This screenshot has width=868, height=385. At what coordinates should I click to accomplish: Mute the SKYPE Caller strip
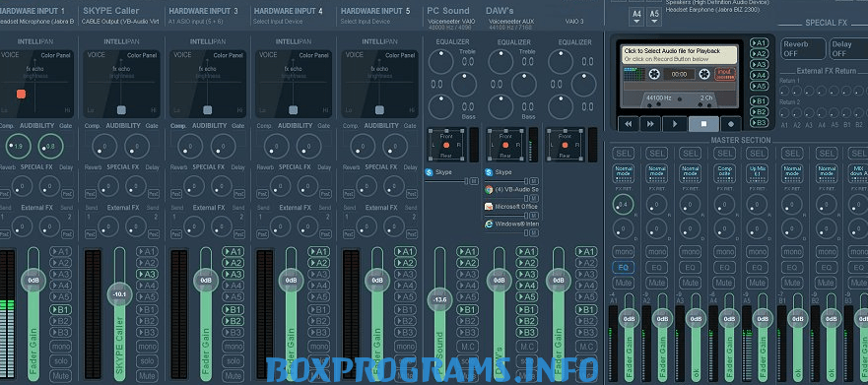click(x=147, y=375)
